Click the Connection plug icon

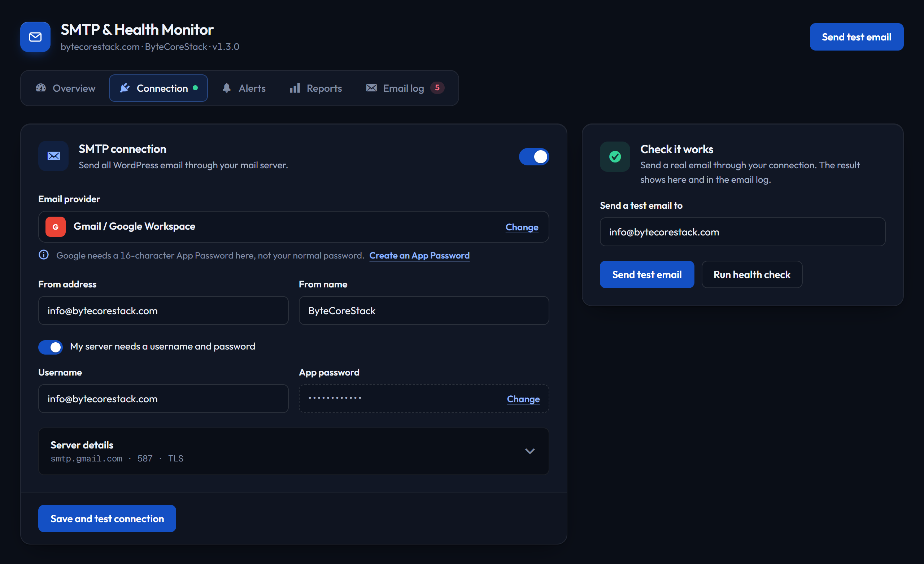125,88
